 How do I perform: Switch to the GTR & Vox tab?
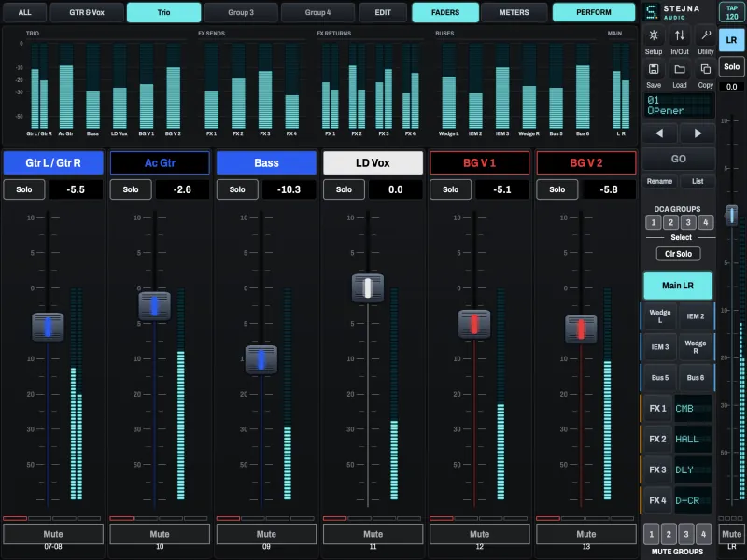[x=87, y=12]
